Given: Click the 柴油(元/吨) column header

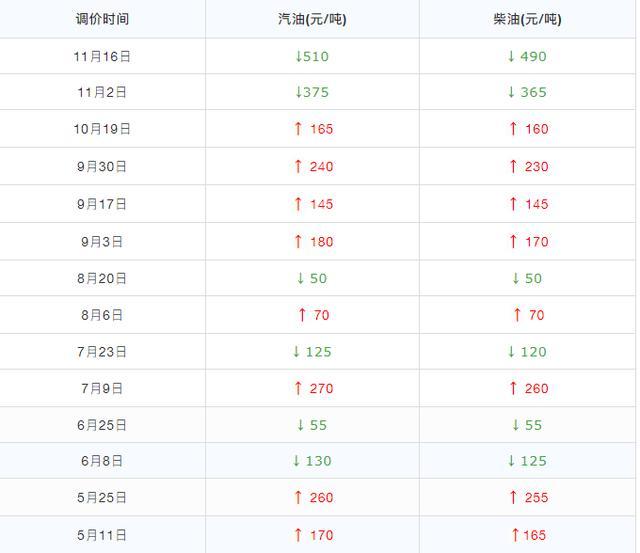Looking at the screenshot, I should tap(527, 19).
